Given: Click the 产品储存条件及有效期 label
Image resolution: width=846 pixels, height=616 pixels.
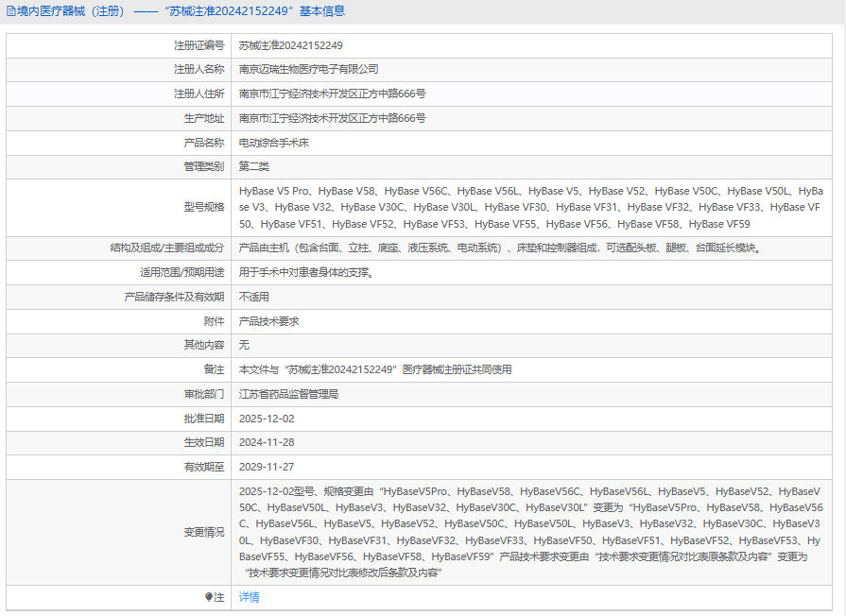Looking at the screenshot, I should pyautogui.click(x=174, y=298).
